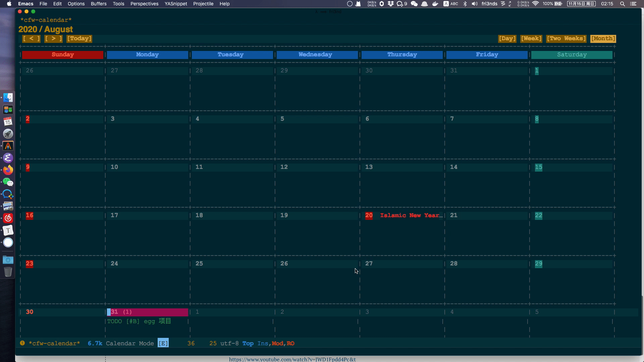Open the Dropbox icon in the menu bar
Viewport: 644px width, 362px height.
391,4
